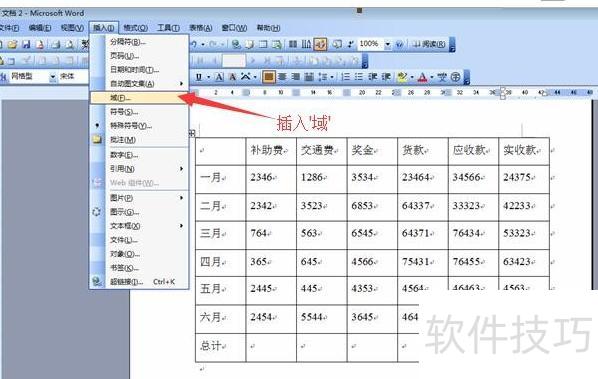Click the Permission icon beside Save
The image size is (598, 379).
pyautogui.click(x=40, y=45)
